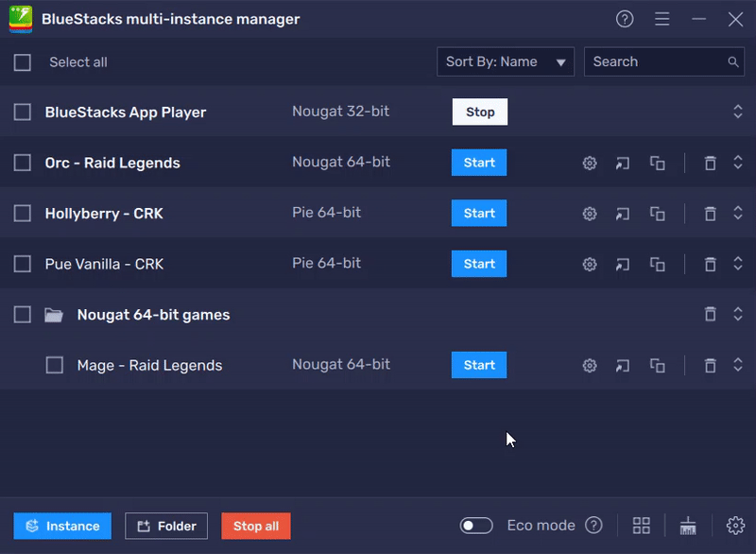Open multi-instance manager settings gear
This screenshot has height=554, width=756.
click(x=735, y=526)
